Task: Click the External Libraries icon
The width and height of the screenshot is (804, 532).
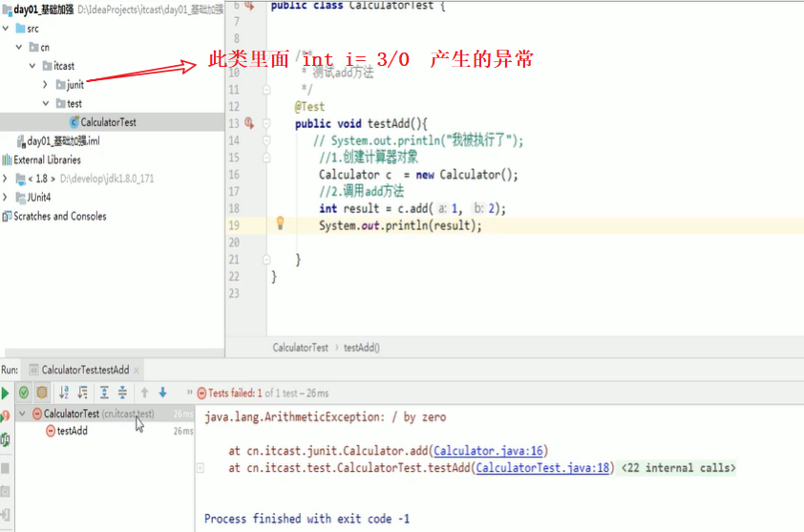Action: click(x=7, y=160)
